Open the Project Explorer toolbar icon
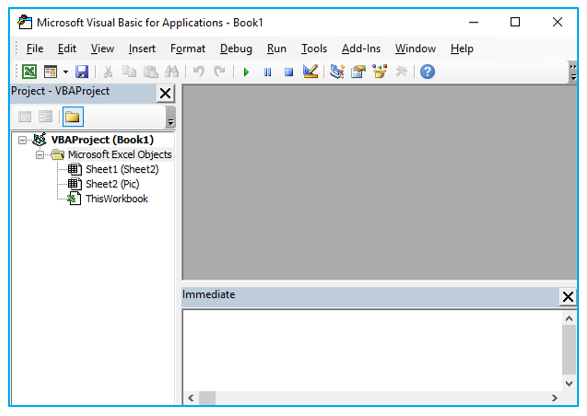The height and width of the screenshot is (416, 587). click(337, 71)
